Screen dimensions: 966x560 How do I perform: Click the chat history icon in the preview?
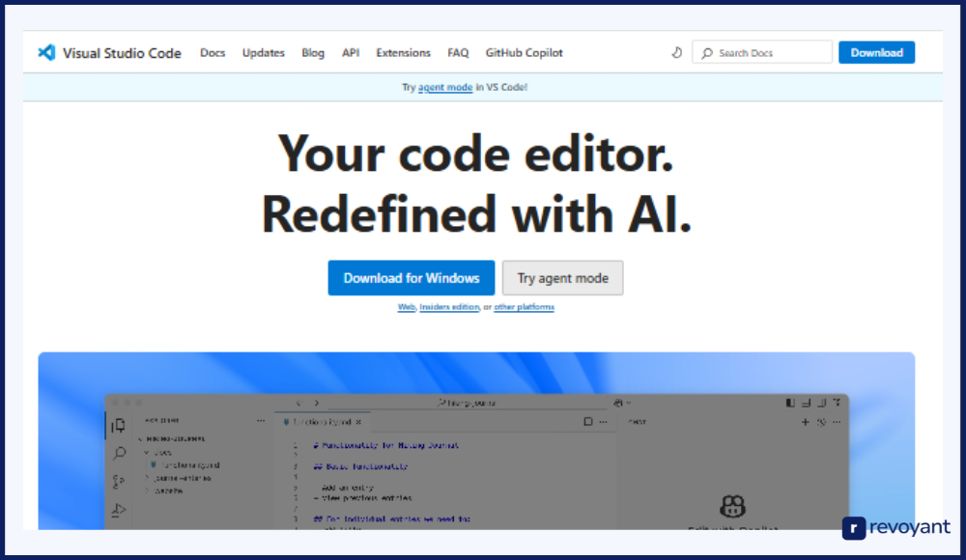pyautogui.click(x=821, y=422)
